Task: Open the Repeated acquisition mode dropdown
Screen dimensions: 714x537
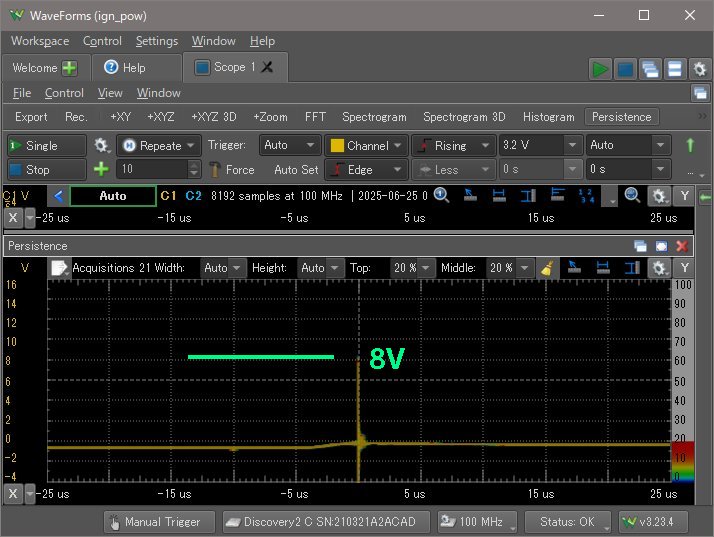Action: tap(158, 146)
